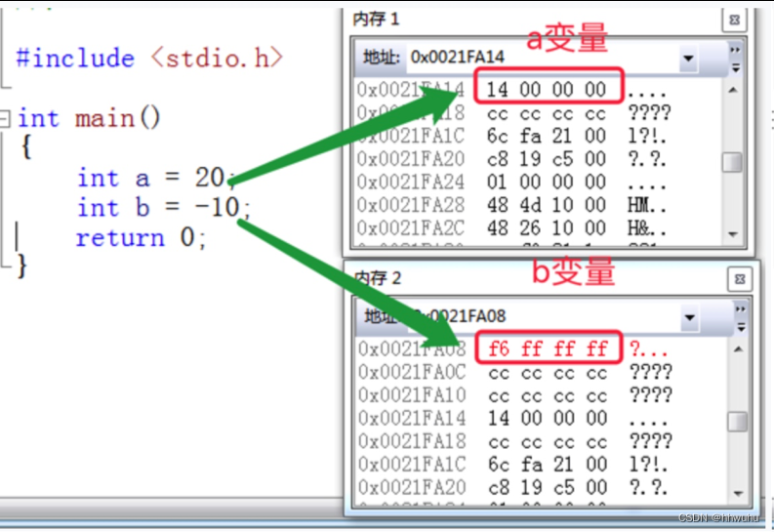
Task: Click the 'int b = -10;' code line
Action: 164,207
